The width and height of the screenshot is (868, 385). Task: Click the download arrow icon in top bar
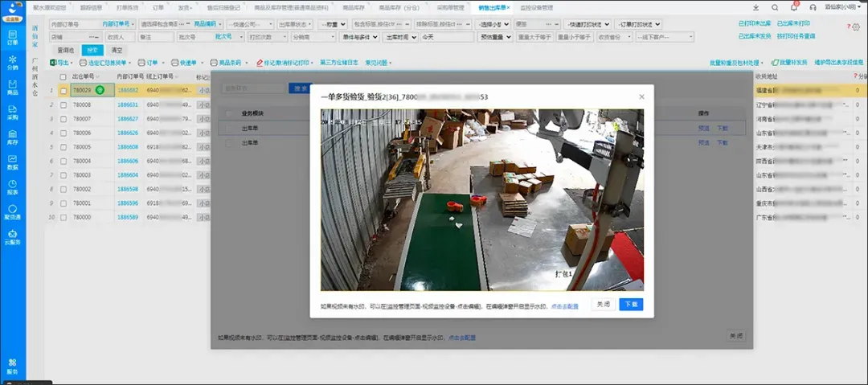coord(756,7)
